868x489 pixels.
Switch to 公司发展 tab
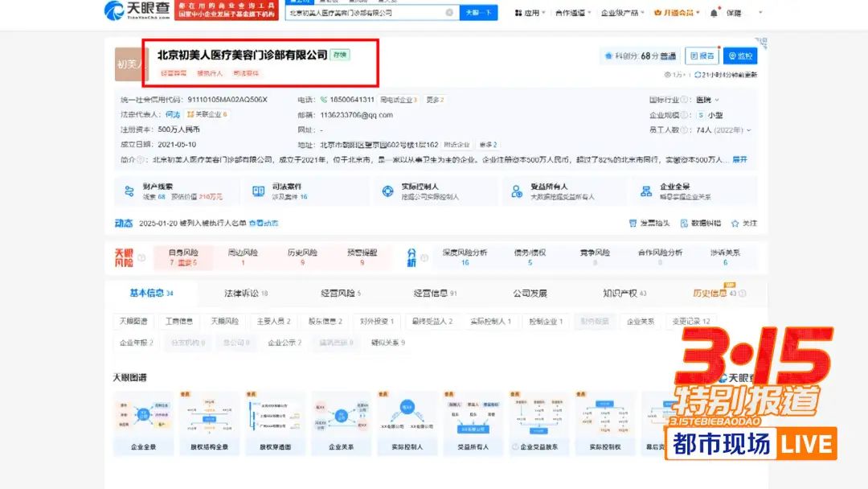coord(530,294)
